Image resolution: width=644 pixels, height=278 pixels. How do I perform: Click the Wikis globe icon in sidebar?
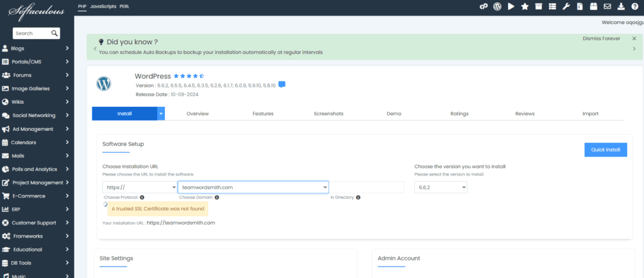click(5, 103)
